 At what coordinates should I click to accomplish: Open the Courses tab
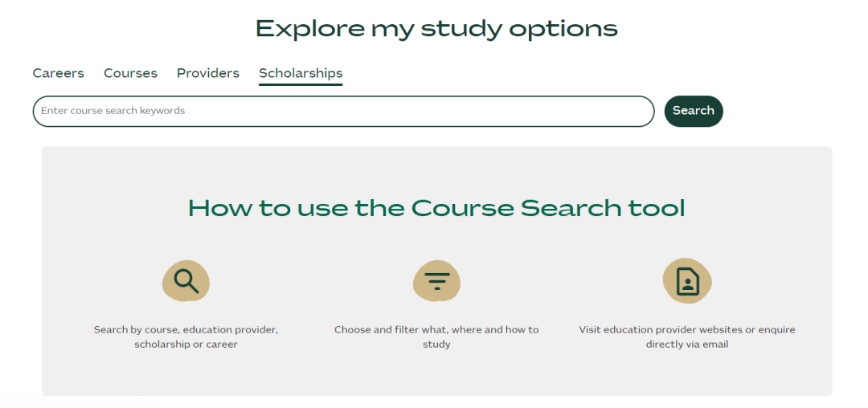[x=131, y=73]
